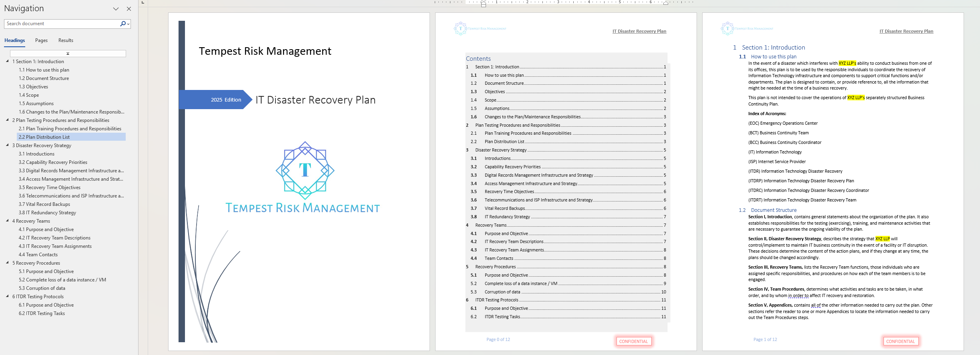Click header logo on Introduction page

point(747,28)
